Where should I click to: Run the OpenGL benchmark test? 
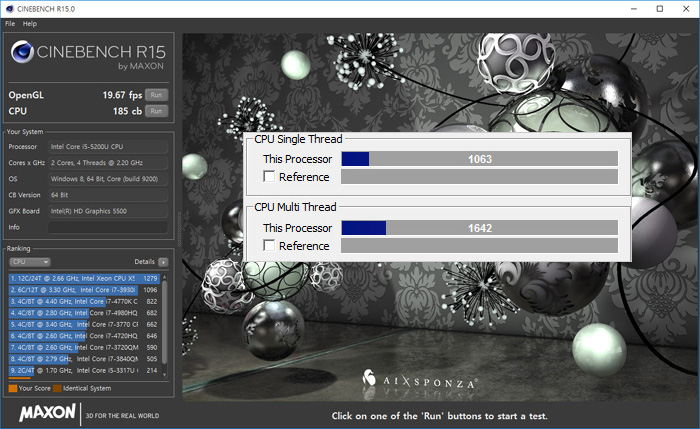(x=156, y=95)
